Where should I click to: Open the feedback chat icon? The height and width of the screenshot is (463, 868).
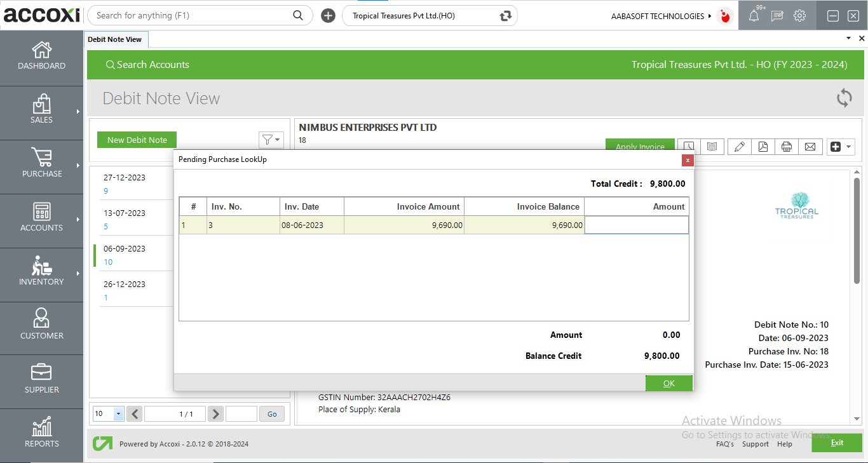[776, 15]
